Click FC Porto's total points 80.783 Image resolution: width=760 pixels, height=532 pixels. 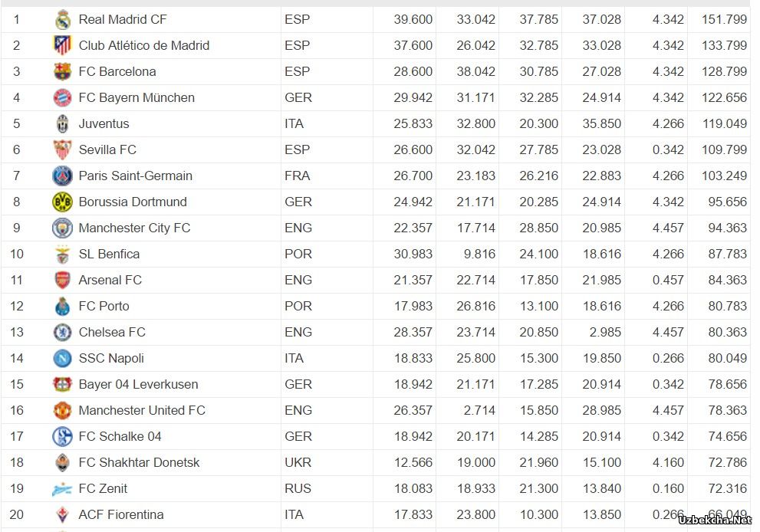tap(728, 306)
